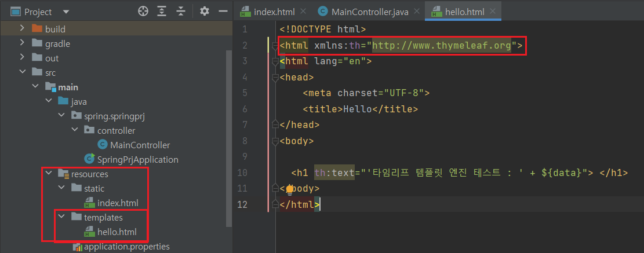Close the hello.html editor tab
This screenshot has height=253, width=644.
(x=493, y=12)
